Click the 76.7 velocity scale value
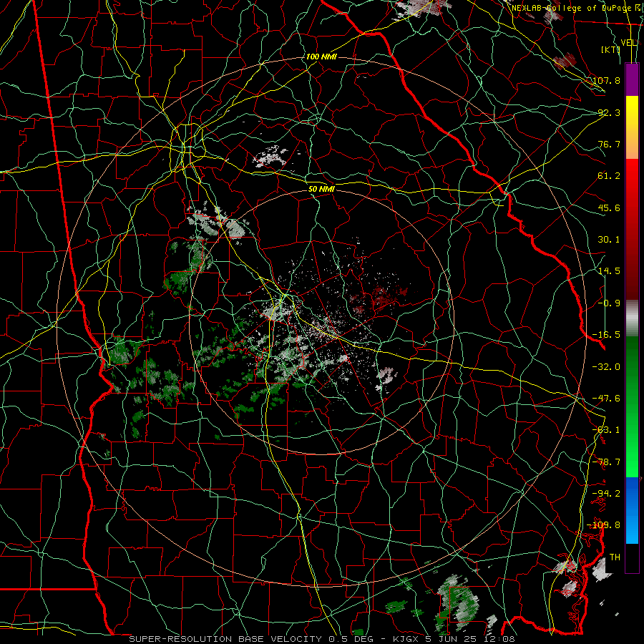This screenshot has height=644, width=644. tap(609, 144)
